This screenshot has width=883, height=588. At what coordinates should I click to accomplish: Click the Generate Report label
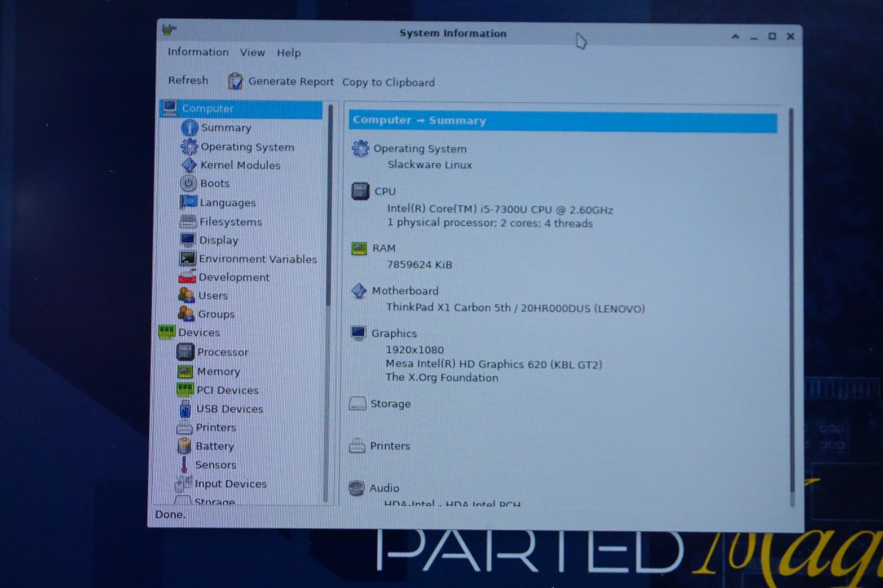(x=291, y=82)
